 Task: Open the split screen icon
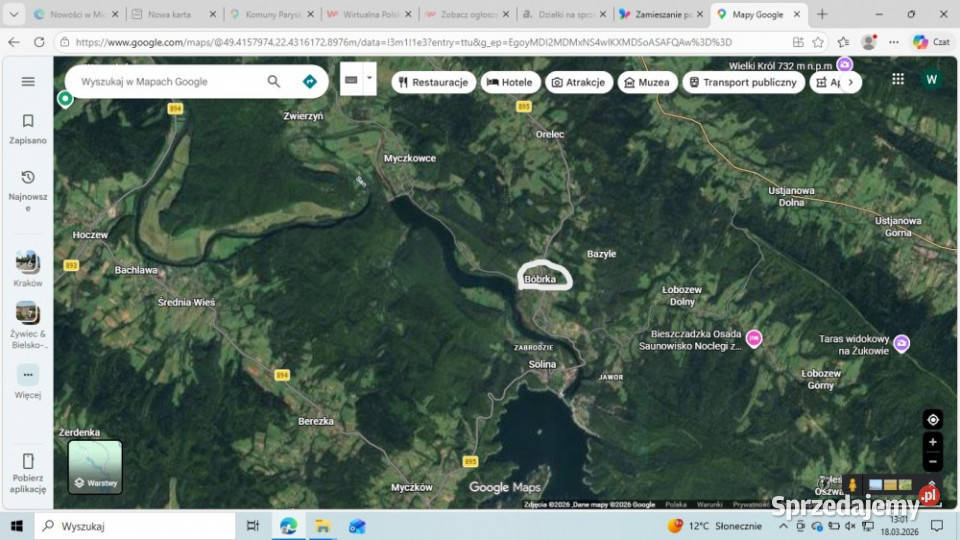point(798,42)
